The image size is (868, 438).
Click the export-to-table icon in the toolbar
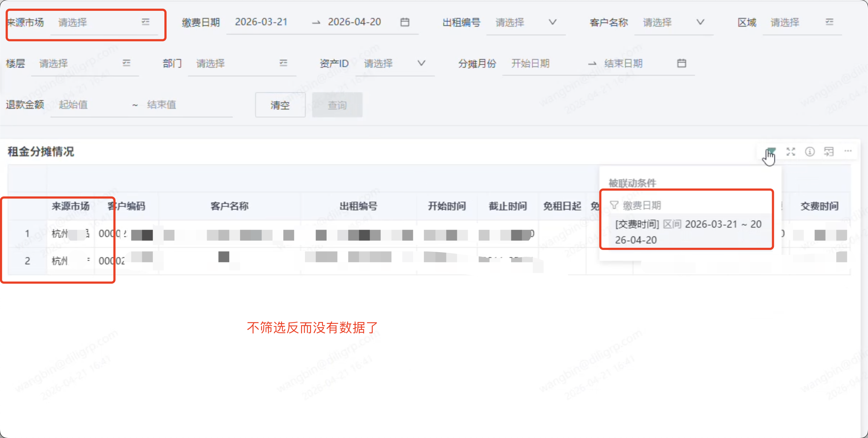[829, 151]
